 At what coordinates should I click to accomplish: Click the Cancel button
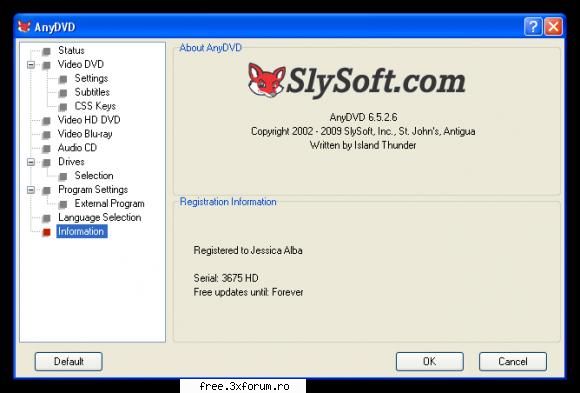[x=513, y=362]
